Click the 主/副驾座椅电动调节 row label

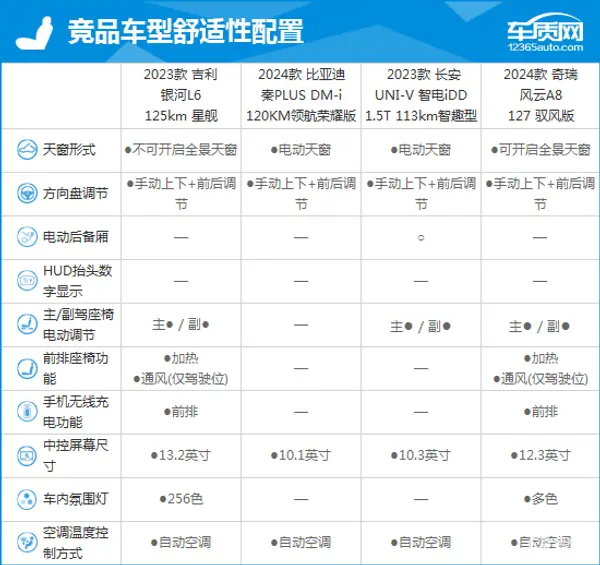78,324
